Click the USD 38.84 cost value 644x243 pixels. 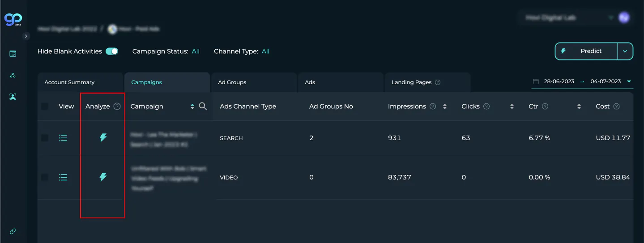click(x=613, y=177)
